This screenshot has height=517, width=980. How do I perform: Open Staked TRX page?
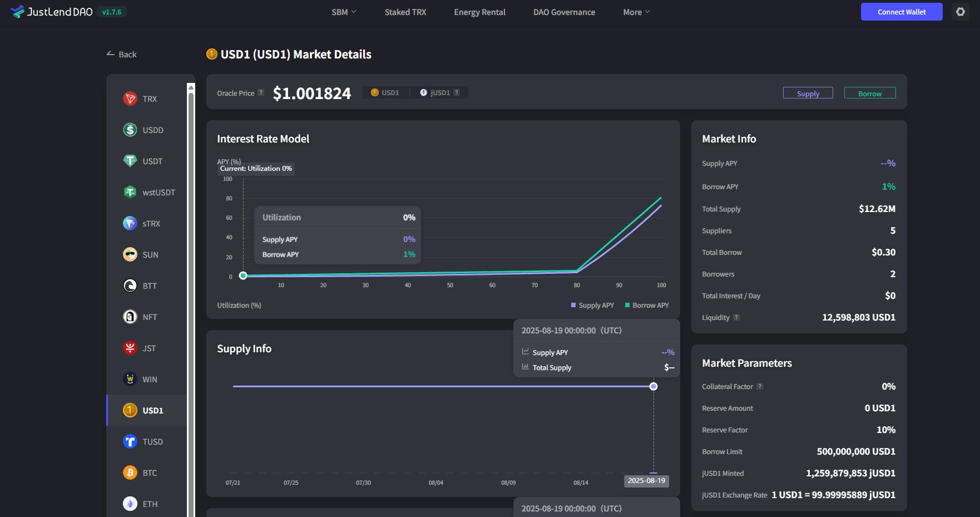(x=405, y=12)
